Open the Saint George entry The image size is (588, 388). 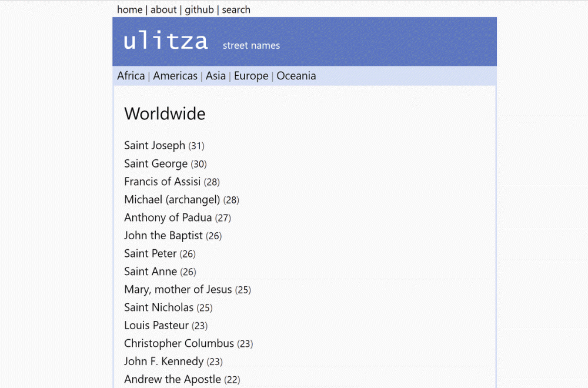pyautogui.click(x=156, y=163)
